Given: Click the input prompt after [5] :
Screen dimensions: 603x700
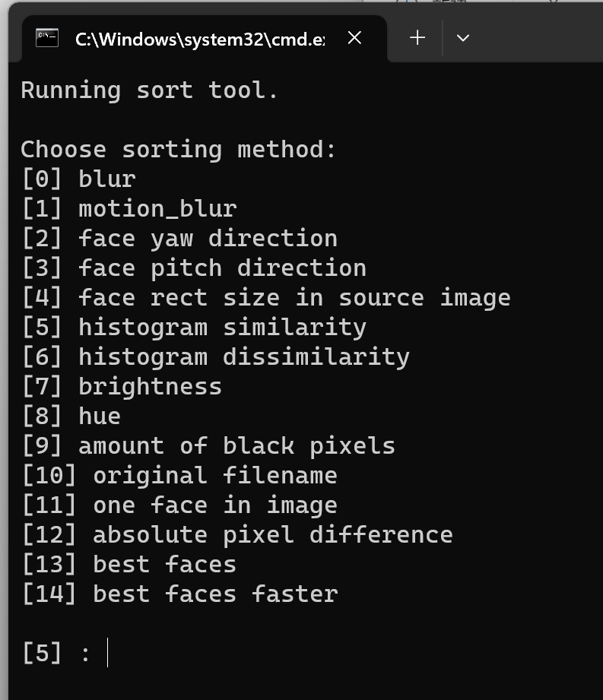Looking at the screenshot, I should [x=108, y=653].
